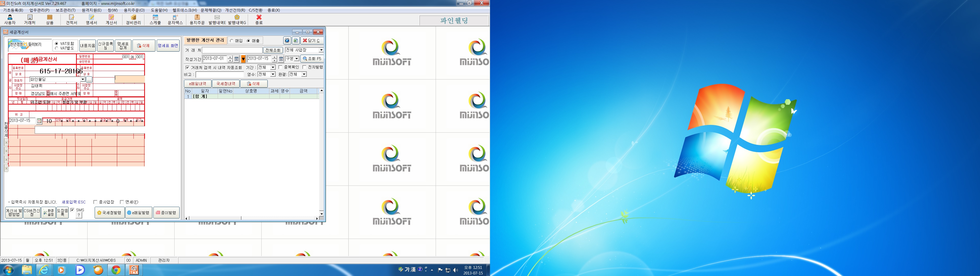Open the 영수 전체 dropdown
Screen dimensions: 980x276
tap(273, 74)
